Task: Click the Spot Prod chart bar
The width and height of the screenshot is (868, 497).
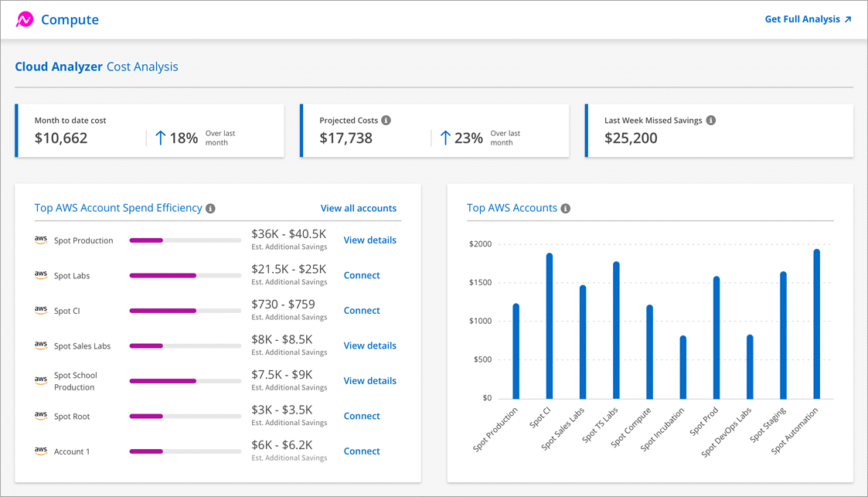Action: pyautogui.click(x=717, y=338)
